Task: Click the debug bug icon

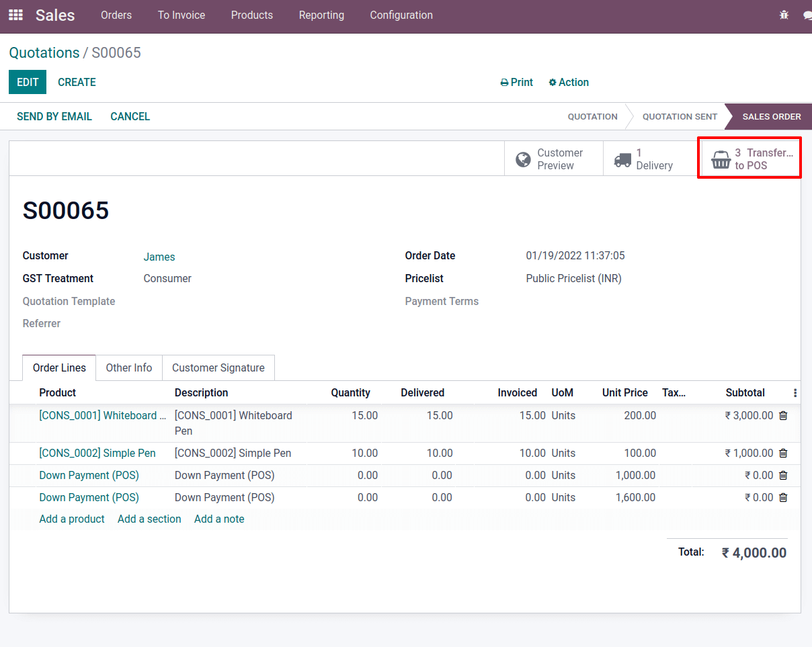Action: [784, 15]
